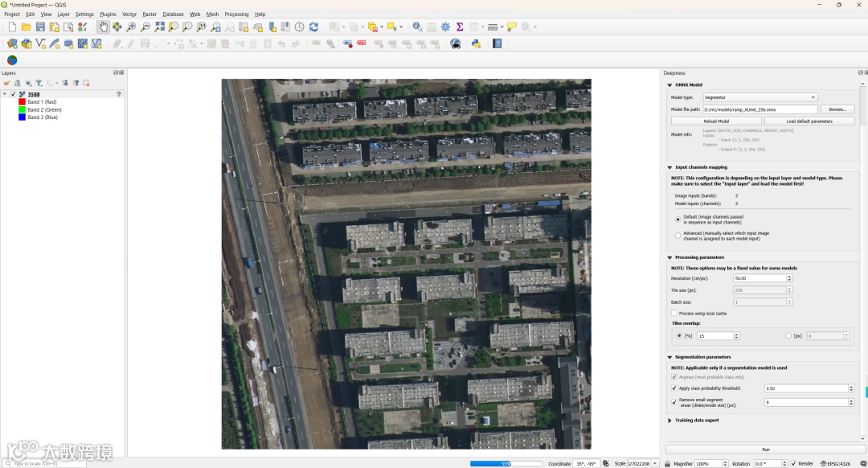The image size is (868, 468).
Task: Toggle Remove small segment areas checkbox
Action: (674, 402)
